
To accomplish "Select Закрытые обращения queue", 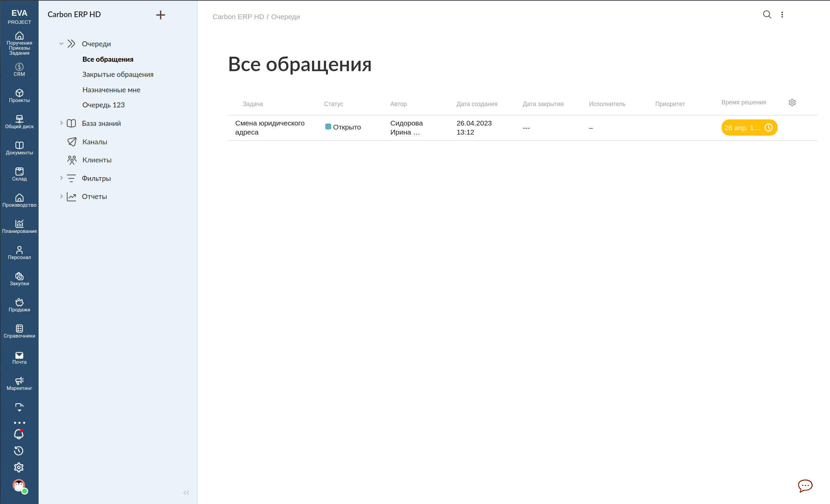I will (x=117, y=74).
